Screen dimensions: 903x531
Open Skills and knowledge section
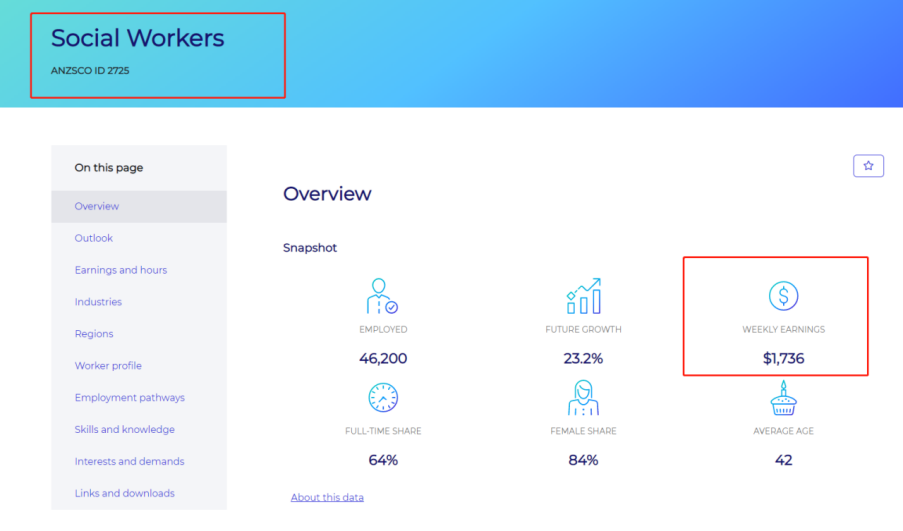(124, 430)
